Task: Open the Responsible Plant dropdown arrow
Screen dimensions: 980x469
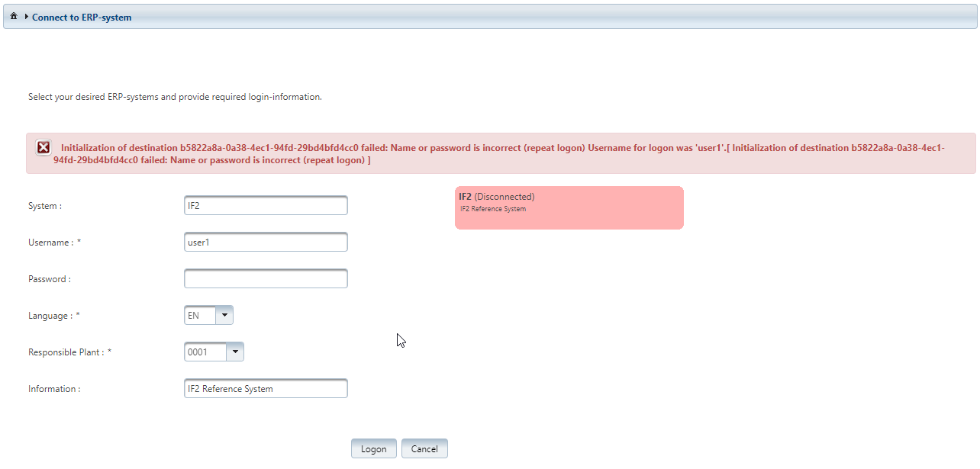Action: pyautogui.click(x=235, y=352)
